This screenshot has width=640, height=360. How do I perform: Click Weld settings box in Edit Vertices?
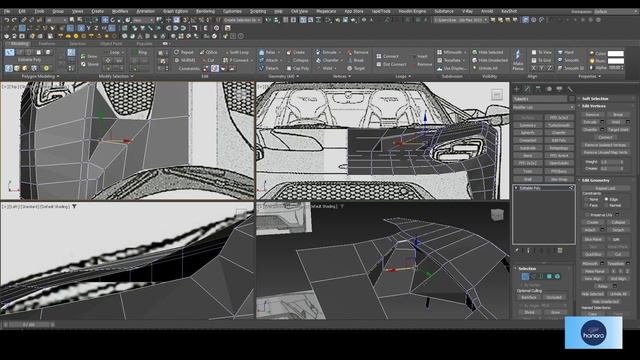click(628, 122)
